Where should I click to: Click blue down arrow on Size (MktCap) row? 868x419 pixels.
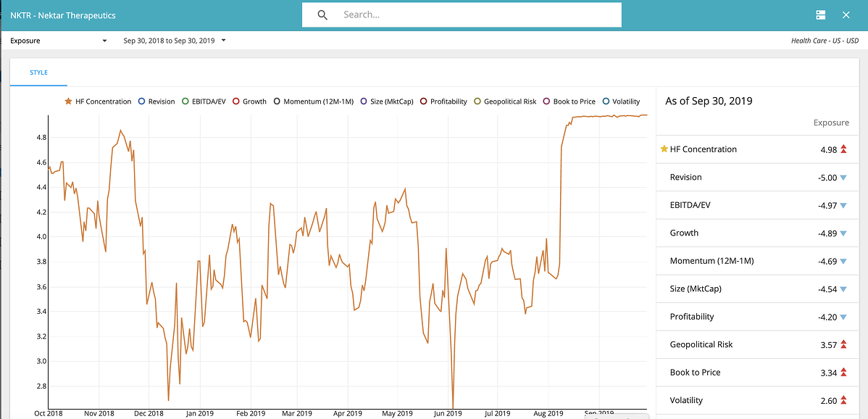(x=843, y=289)
